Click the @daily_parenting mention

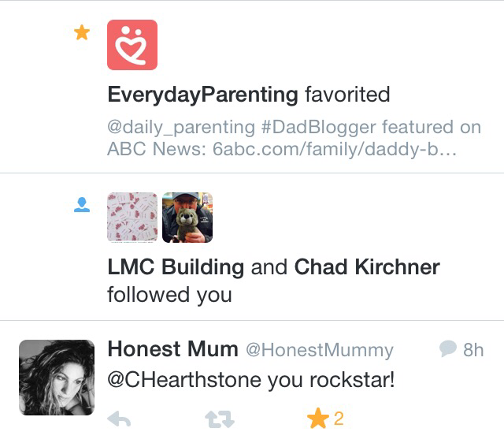(181, 127)
